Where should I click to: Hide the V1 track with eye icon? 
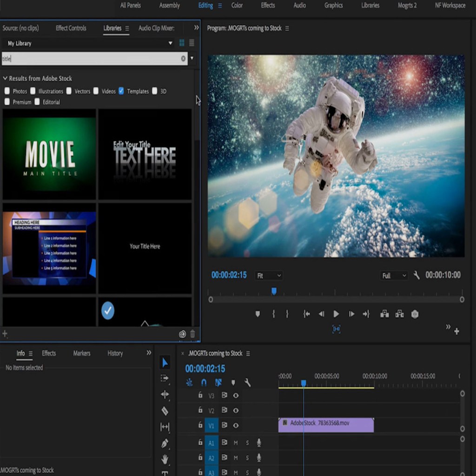click(x=236, y=425)
